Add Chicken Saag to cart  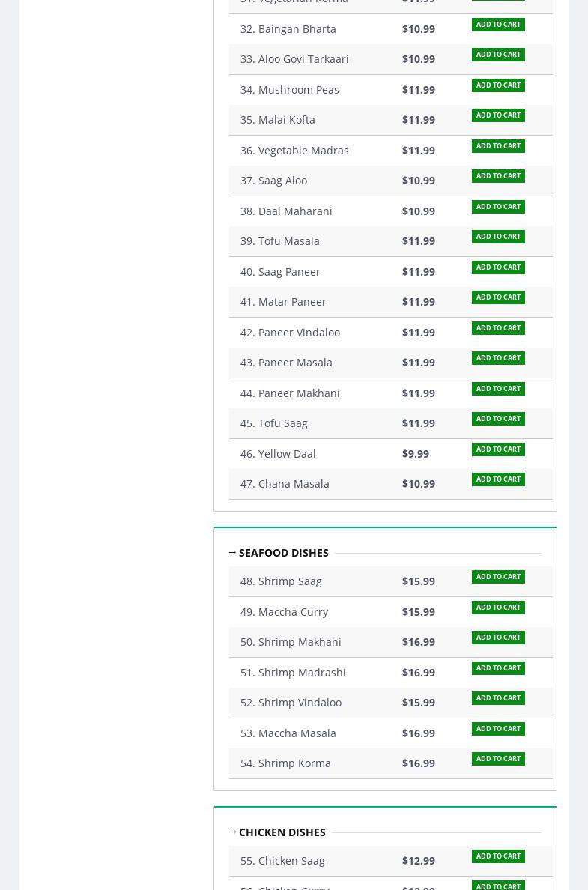pos(498,856)
